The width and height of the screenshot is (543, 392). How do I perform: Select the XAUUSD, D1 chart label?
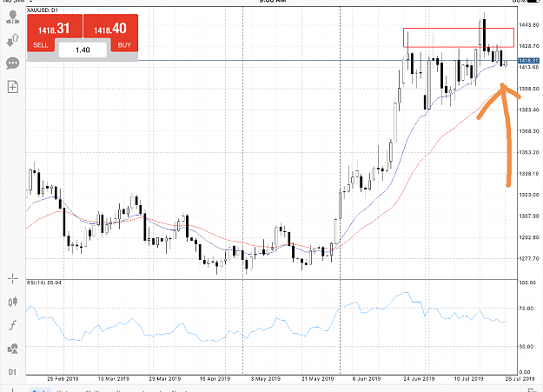point(43,10)
